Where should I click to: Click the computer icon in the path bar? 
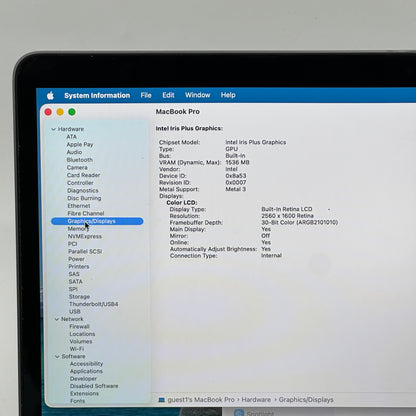(162, 400)
